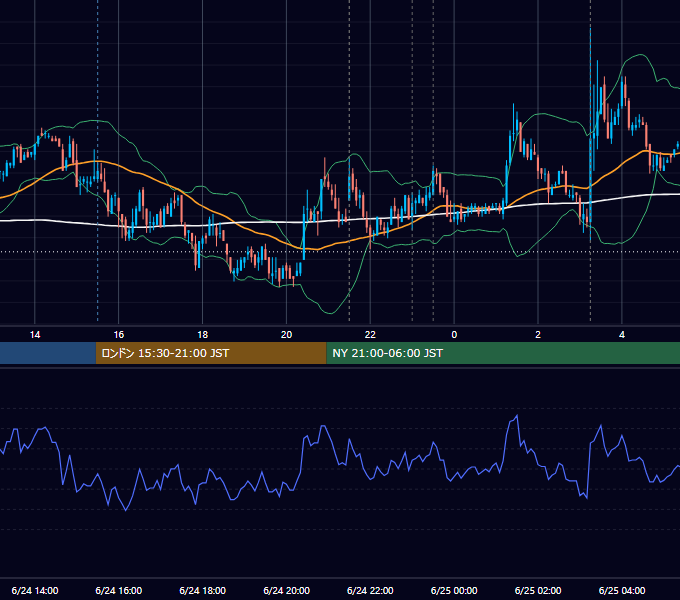The height and width of the screenshot is (600, 680).
Task: Click the 6/25 00:00 date label
Action: pos(454,590)
